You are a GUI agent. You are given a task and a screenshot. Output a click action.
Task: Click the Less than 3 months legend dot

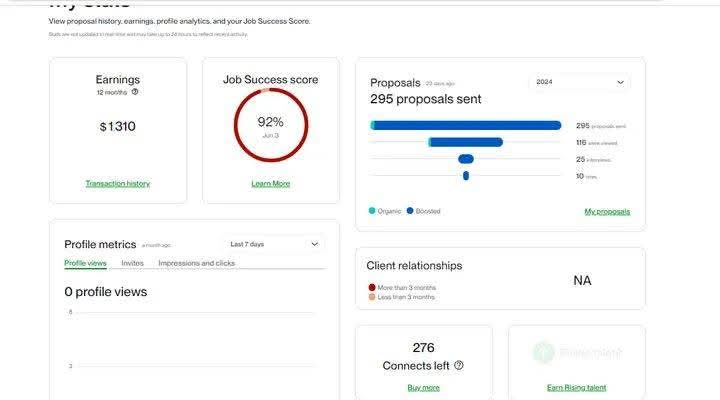[x=373, y=297]
